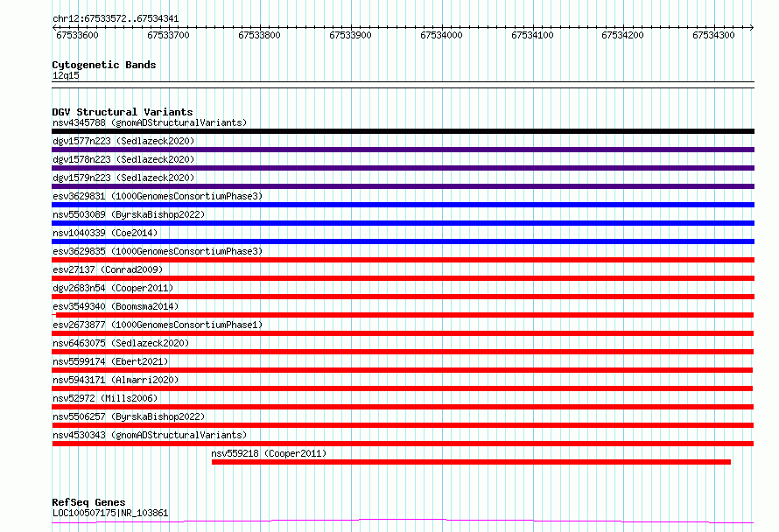Click ruler position 67534200
The height and width of the screenshot is (532, 779).
click(x=622, y=35)
